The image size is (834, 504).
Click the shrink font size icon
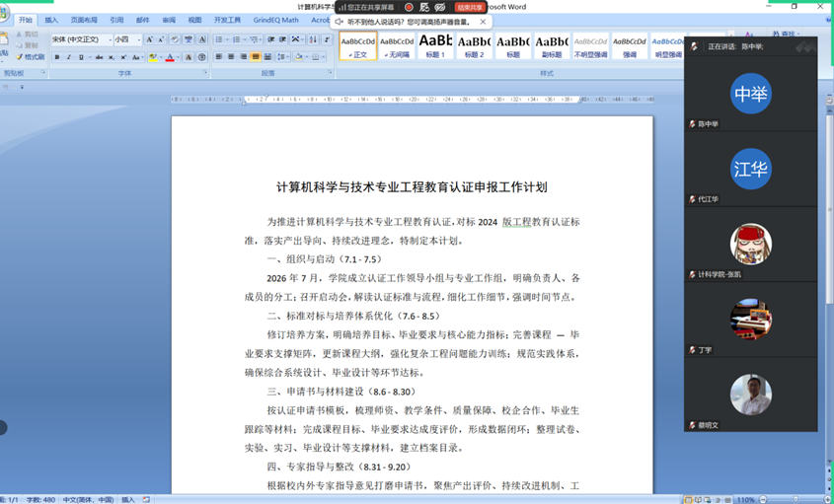pos(161,39)
